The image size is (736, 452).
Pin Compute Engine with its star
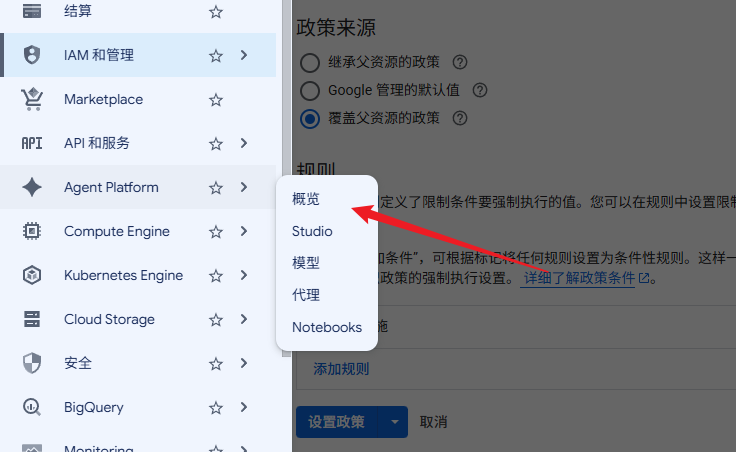click(x=216, y=232)
